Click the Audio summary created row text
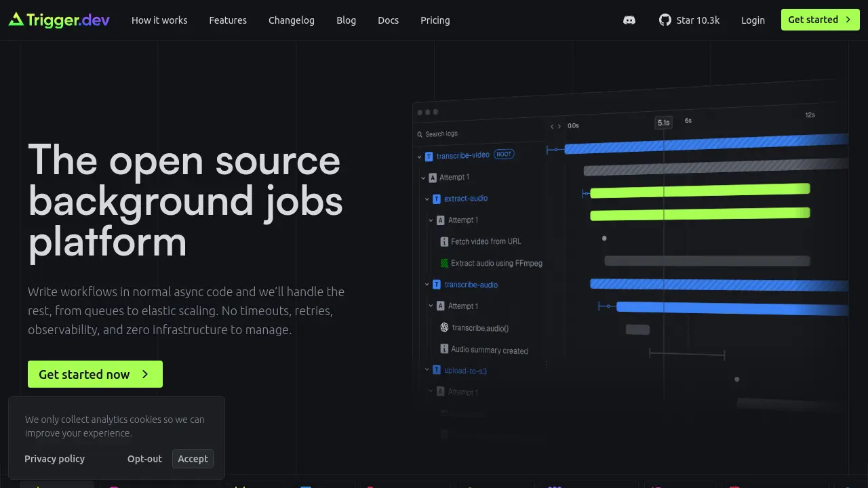The image size is (868, 488). tap(490, 350)
